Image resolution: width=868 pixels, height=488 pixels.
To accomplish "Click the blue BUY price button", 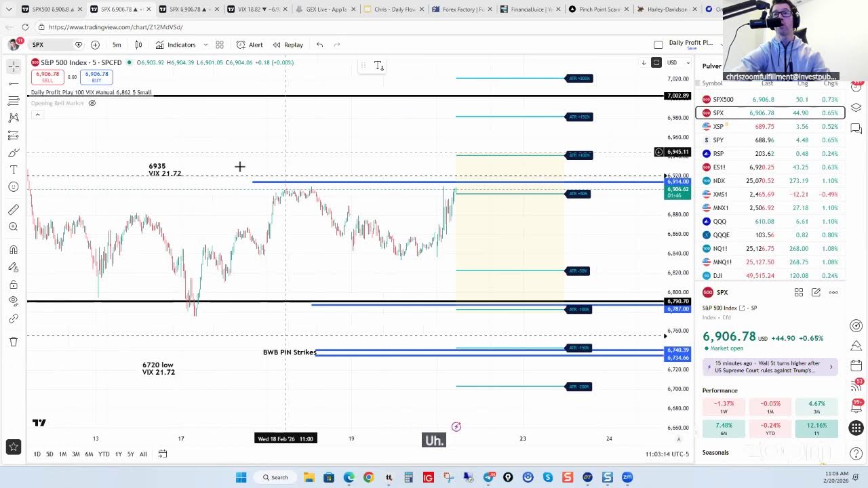I will tap(96, 77).
